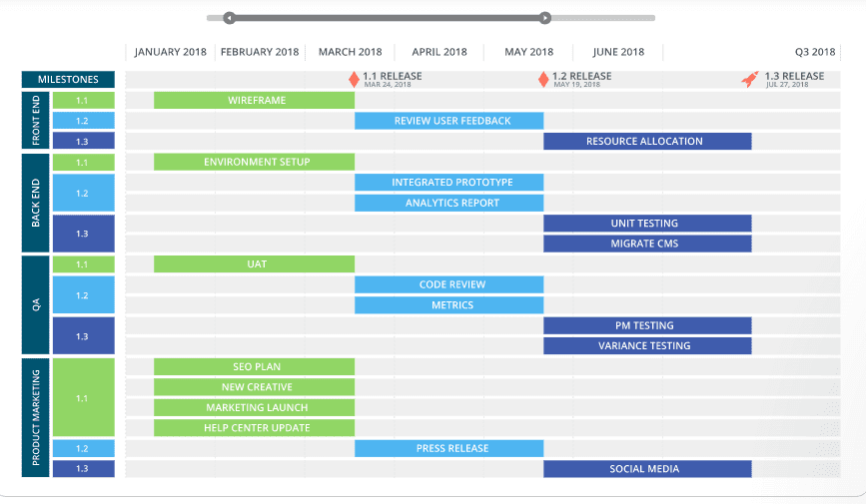Image resolution: width=866 pixels, height=504 pixels.
Task: Click the 1.3 Release rocket icon
Action: [750, 79]
